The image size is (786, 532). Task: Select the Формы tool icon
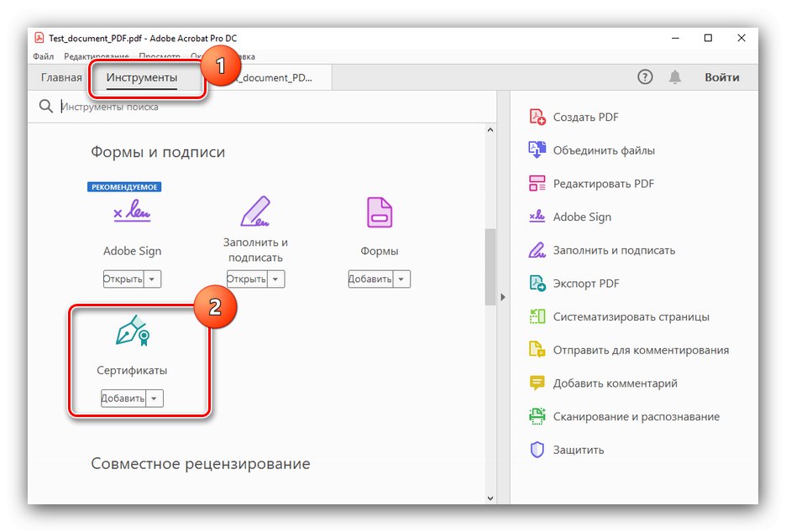pos(380,212)
